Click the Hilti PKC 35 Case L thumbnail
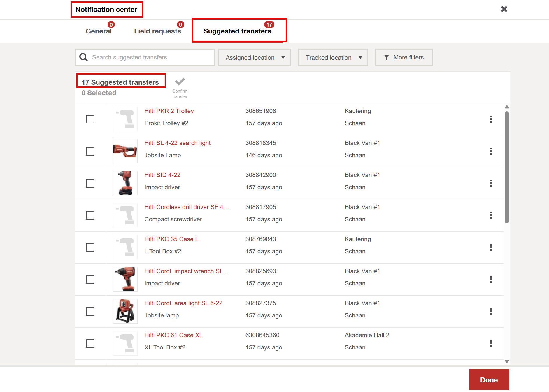Screen dimensions: 549x392 pyautogui.click(x=125, y=247)
